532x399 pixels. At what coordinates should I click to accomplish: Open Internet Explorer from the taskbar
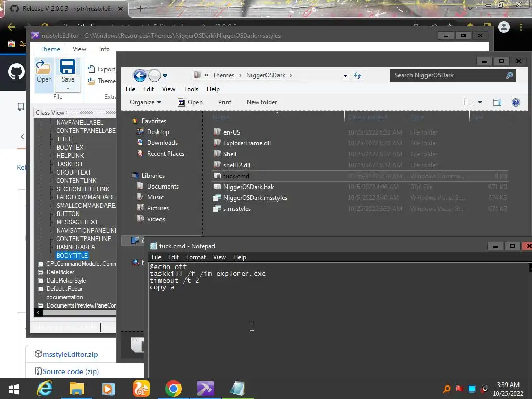(45, 389)
